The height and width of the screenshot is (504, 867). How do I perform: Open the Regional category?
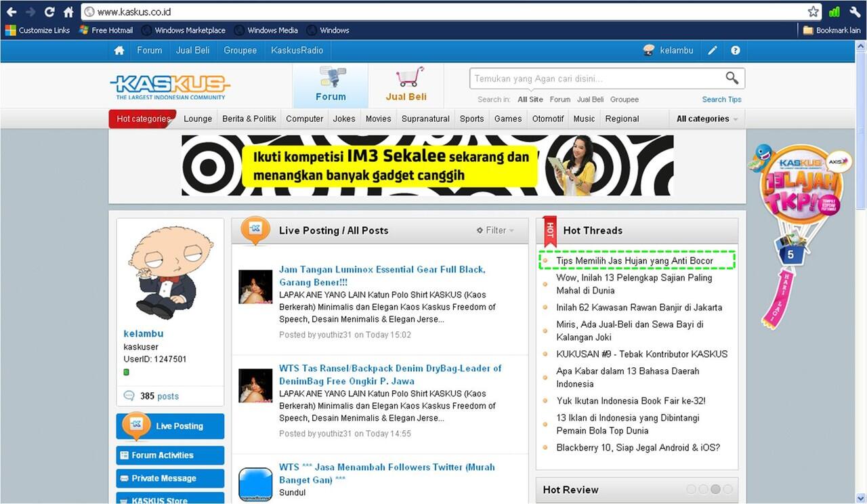tap(622, 119)
